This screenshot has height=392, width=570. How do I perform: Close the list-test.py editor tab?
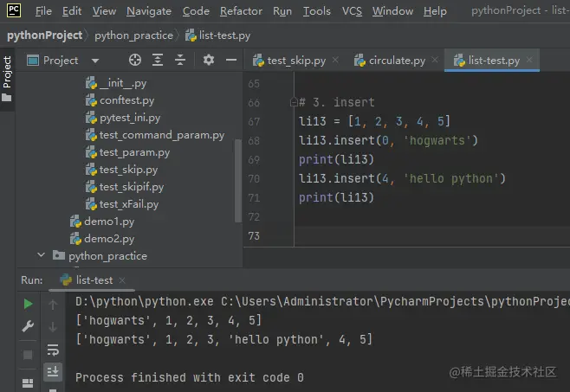click(529, 60)
